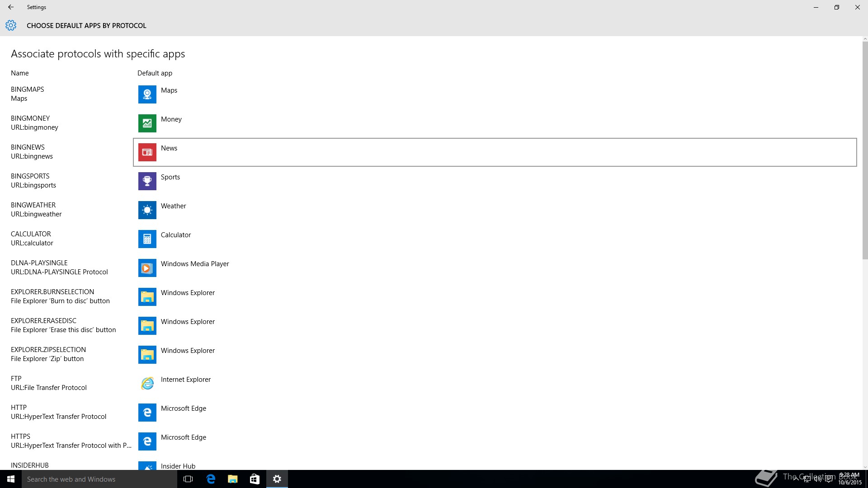This screenshot has width=868, height=488.
Task: Click the BINGMAPS protocol name
Action: (x=28, y=89)
